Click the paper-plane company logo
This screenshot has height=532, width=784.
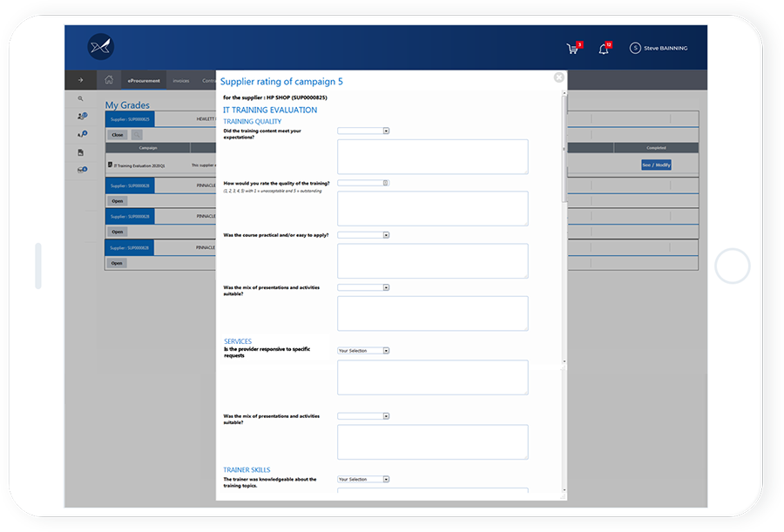coord(99,45)
